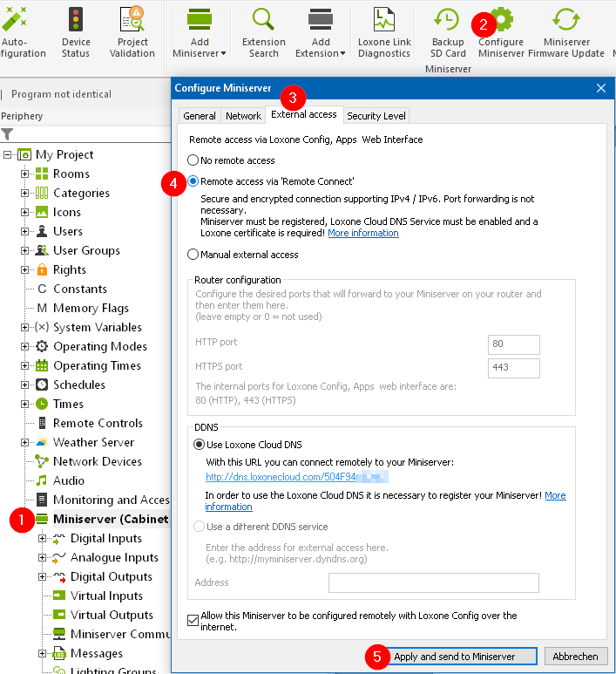616x674 pixels.
Task: Switch to the Security Level tab
Action: coord(376,115)
